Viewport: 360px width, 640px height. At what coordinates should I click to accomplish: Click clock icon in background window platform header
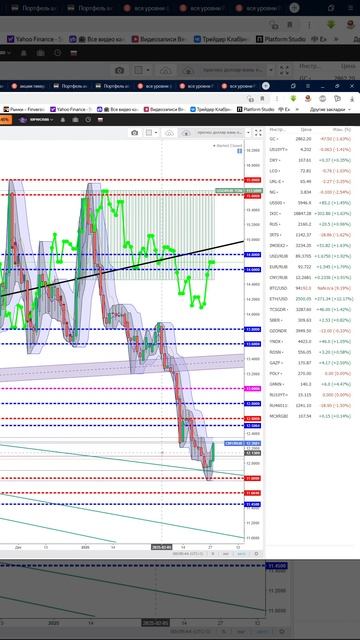point(57,53)
